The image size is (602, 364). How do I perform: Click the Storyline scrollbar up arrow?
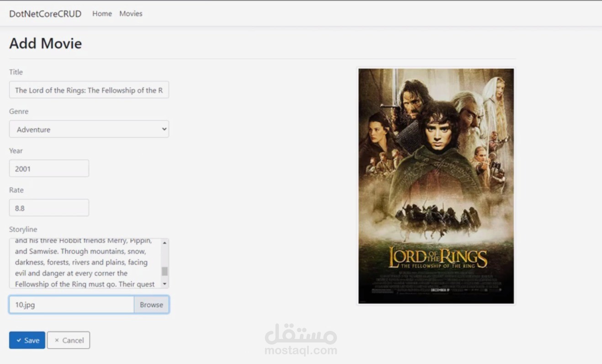point(165,243)
